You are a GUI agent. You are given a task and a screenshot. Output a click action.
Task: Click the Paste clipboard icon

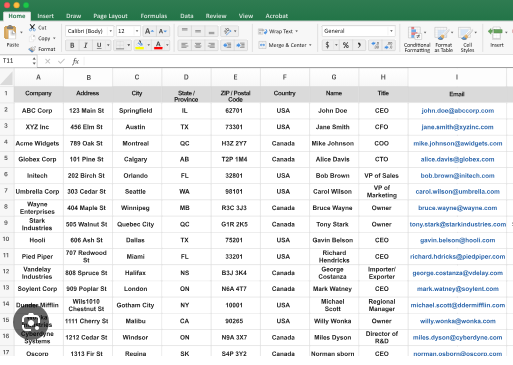pos(10,33)
